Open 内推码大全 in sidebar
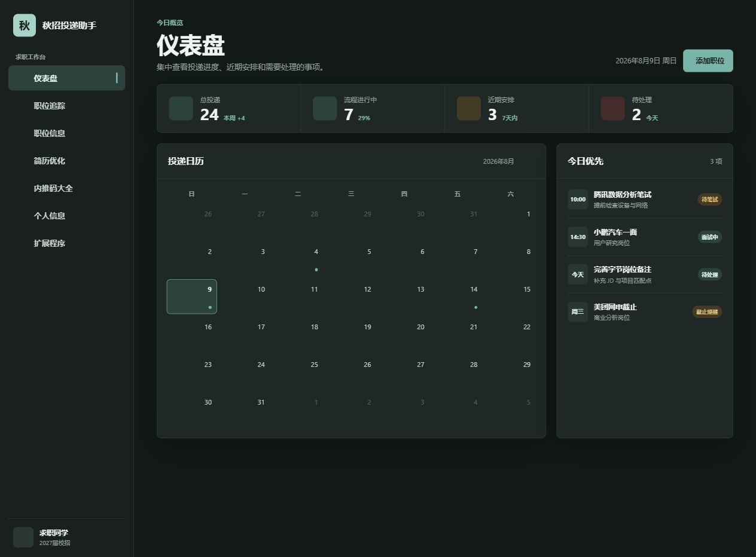The width and height of the screenshot is (756, 557). pyautogui.click(x=66, y=188)
